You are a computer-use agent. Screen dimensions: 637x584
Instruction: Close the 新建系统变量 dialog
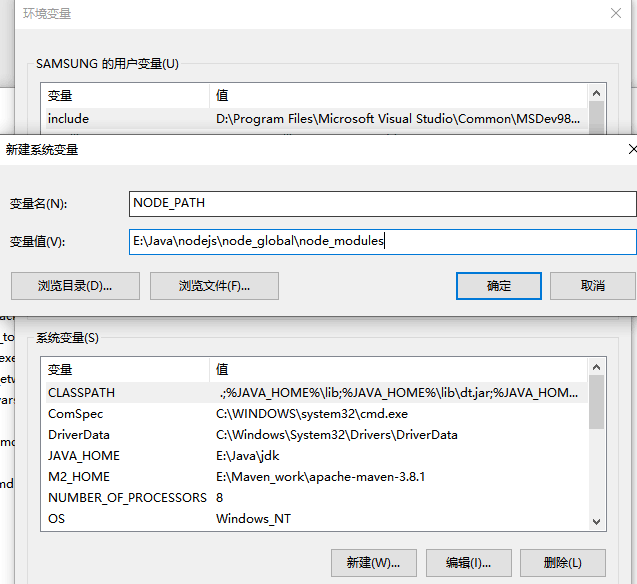click(632, 149)
